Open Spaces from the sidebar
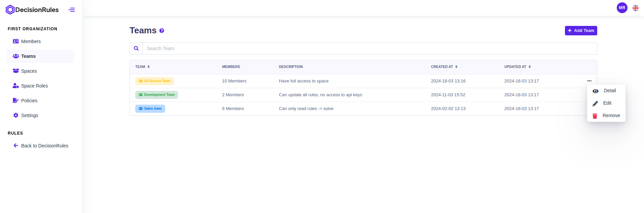 [x=29, y=71]
